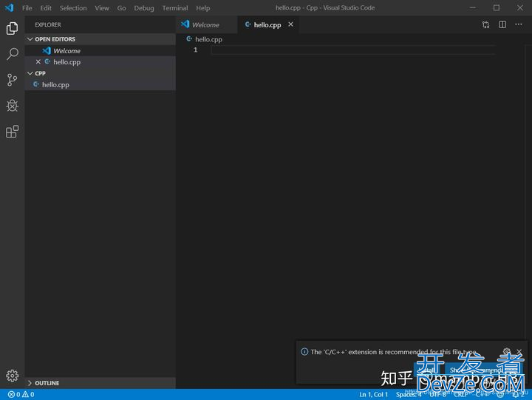The width and height of the screenshot is (532, 400).
Task: Open the Search view in activity bar
Action: click(13, 54)
